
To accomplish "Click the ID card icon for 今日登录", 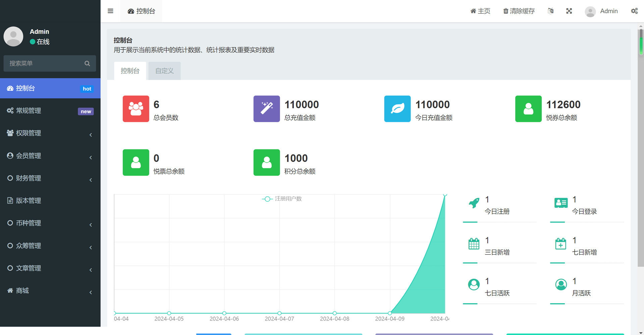I will (561, 203).
